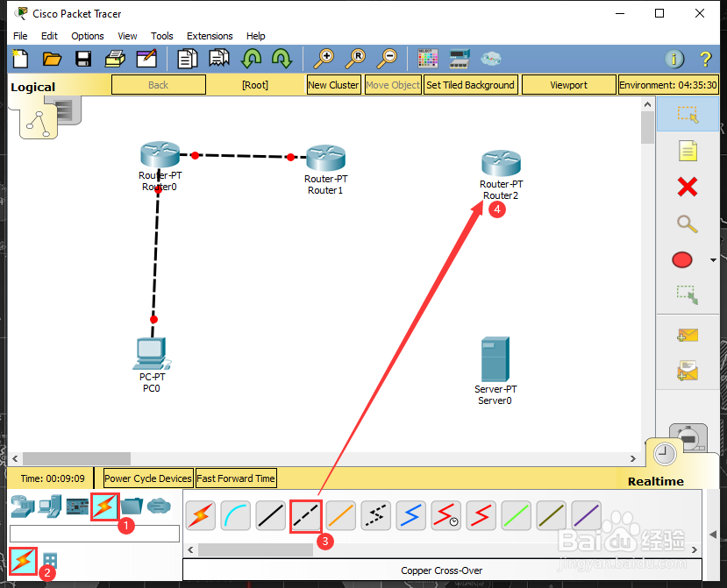Image resolution: width=727 pixels, height=588 pixels.
Task: Pick the Copper Straight-Through cable
Action: [x=270, y=515]
